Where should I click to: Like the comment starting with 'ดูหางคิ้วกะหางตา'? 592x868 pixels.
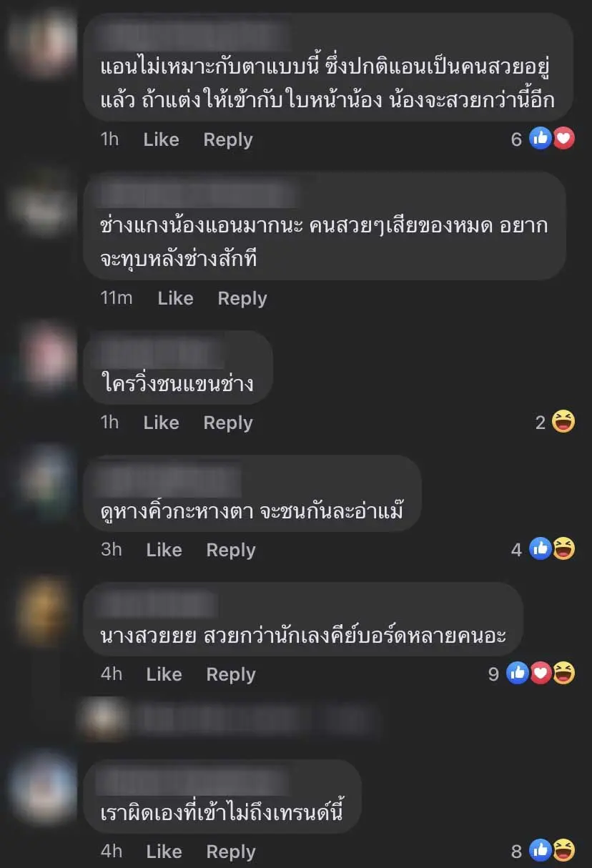pyautogui.click(x=164, y=549)
